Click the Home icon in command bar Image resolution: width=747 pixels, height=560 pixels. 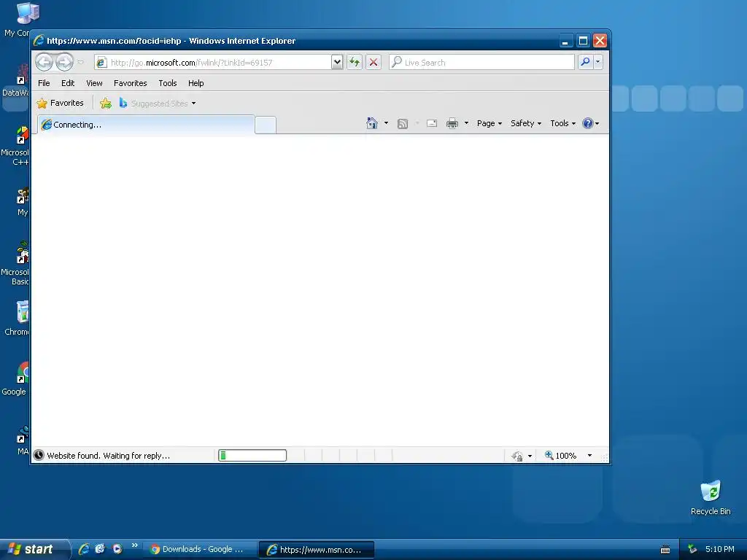[372, 123]
